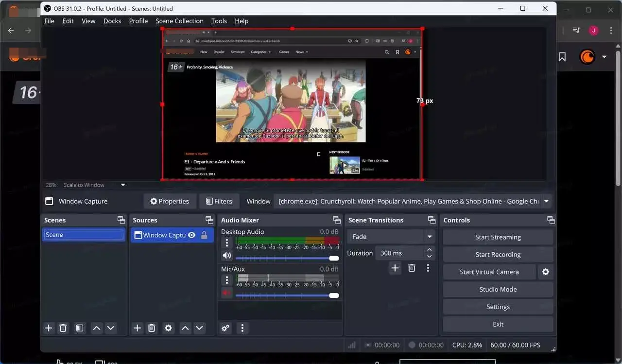Open the Profile menu
This screenshot has height=364, width=622.
138,21
